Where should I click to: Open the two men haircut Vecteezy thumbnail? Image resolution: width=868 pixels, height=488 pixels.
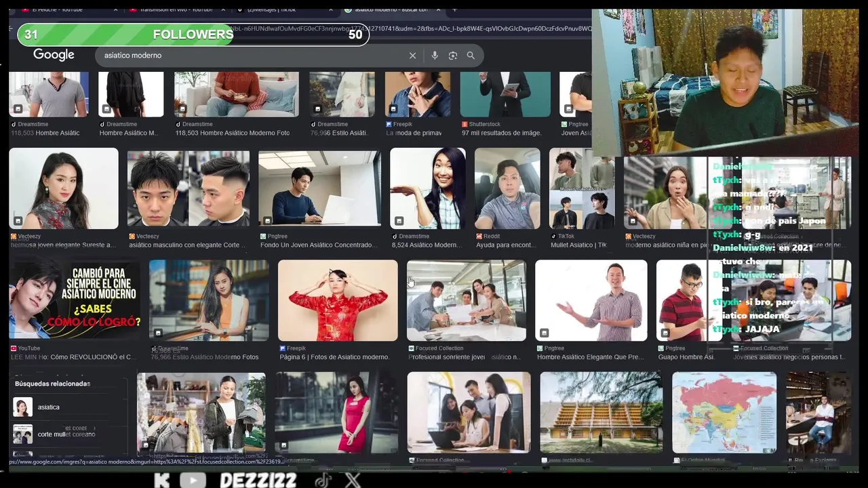tap(189, 188)
